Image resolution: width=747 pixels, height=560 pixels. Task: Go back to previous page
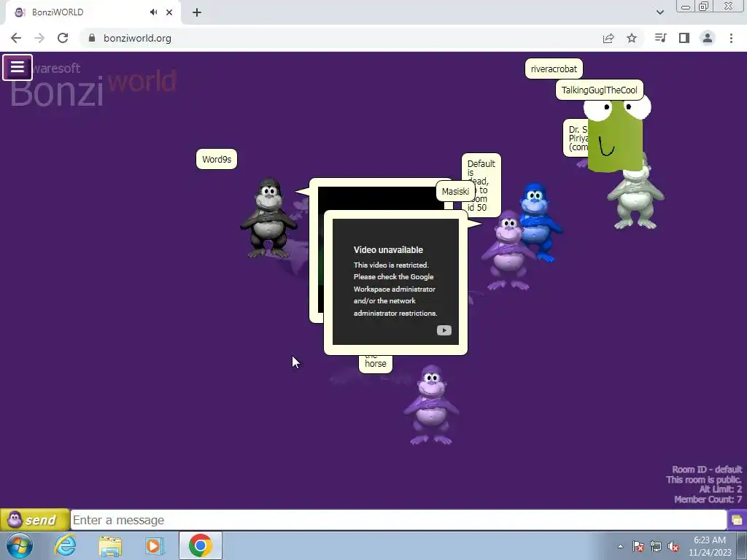(x=16, y=38)
